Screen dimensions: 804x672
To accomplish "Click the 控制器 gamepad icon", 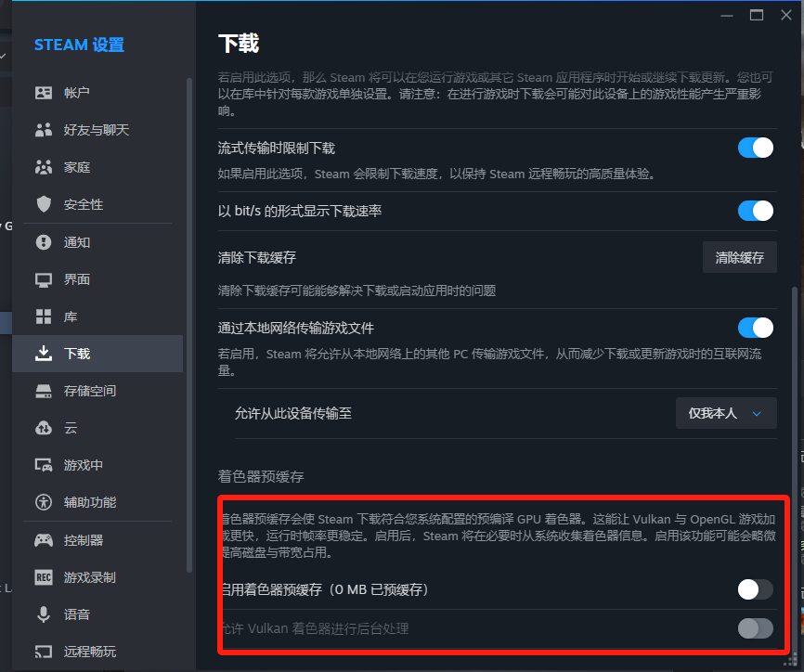I will pyautogui.click(x=44, y=540).
